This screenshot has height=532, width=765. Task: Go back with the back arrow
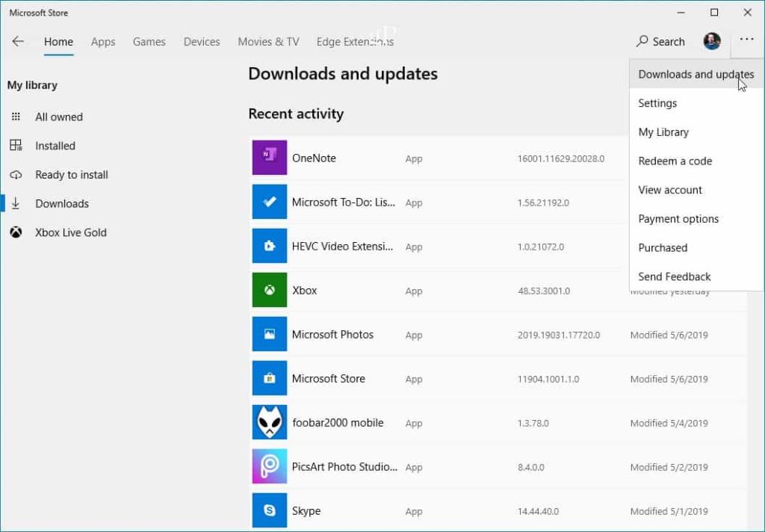coord(18,42)
